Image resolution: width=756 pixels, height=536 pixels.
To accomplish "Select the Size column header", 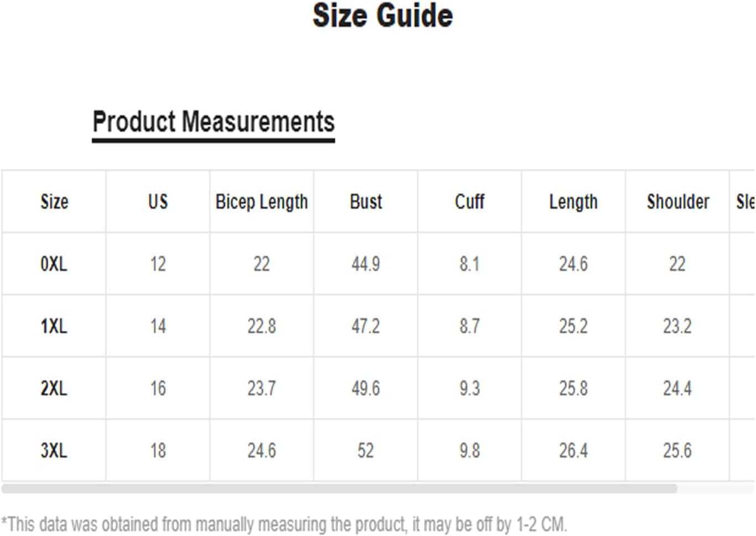I will click(x=54, y=202).
